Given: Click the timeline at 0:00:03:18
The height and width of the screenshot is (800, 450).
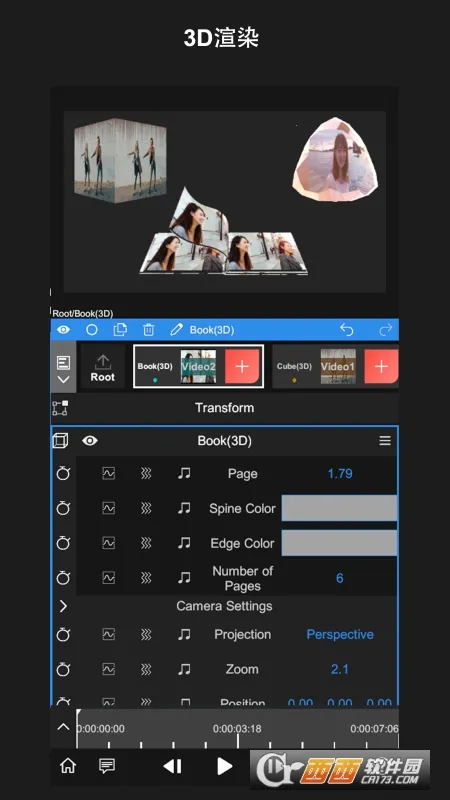Looking at the screenshot, I should click(237, 729).
